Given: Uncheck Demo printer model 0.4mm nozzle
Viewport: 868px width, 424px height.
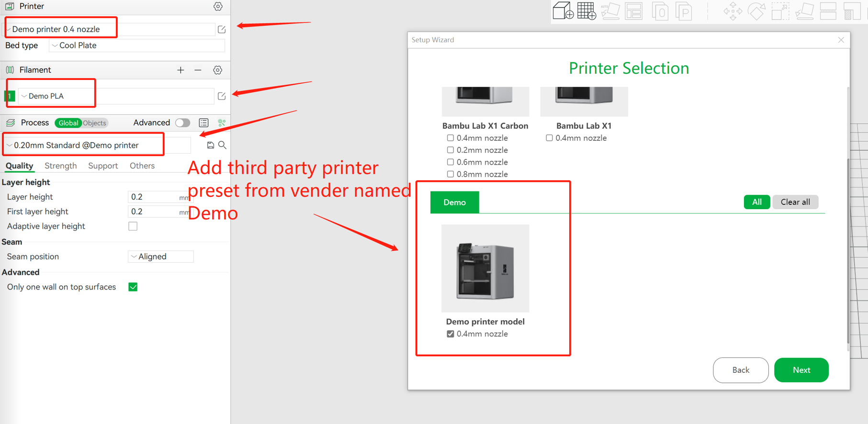Looking at the screenshot, I should pyautogui.click(x=450, y=334).
